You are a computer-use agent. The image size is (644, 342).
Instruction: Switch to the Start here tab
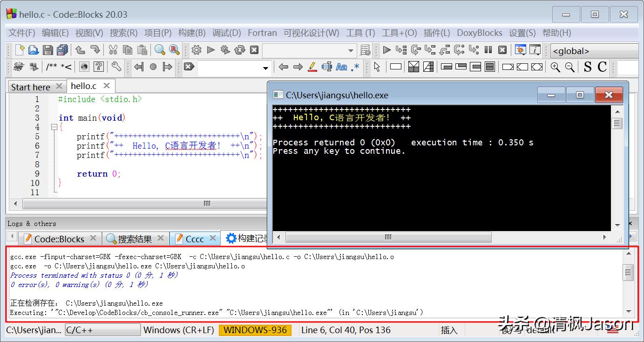(30, 87)
